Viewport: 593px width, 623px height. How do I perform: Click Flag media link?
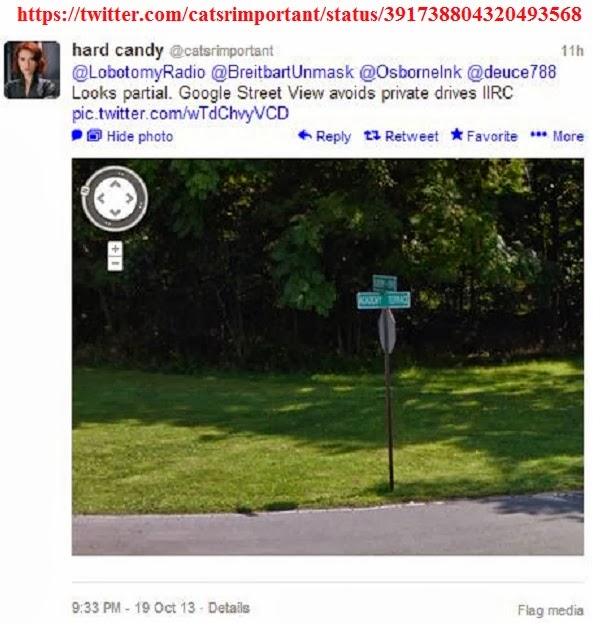(550, 610)
